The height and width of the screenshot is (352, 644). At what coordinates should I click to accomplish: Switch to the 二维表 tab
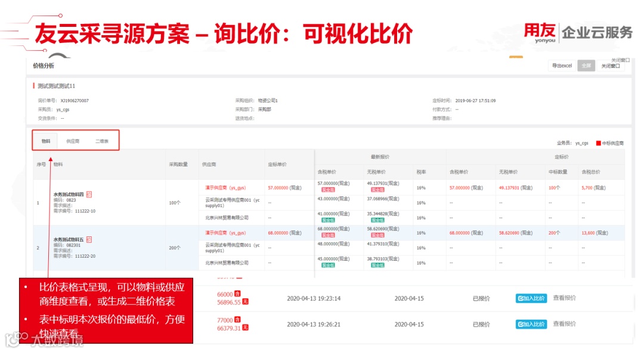pyautogui.click(x=102, y=141)
